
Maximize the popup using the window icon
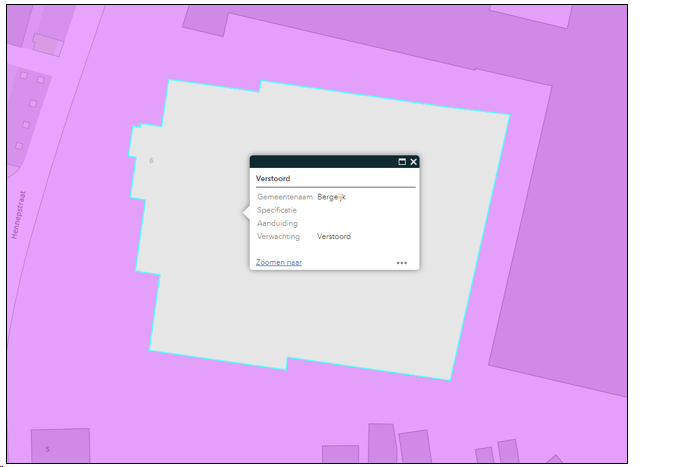pos(402,162)
